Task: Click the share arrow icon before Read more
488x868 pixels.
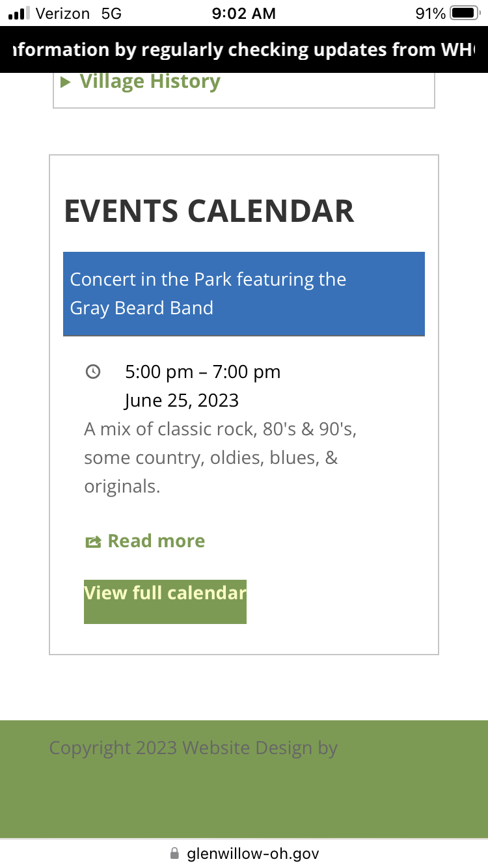Action: (93, 541)
